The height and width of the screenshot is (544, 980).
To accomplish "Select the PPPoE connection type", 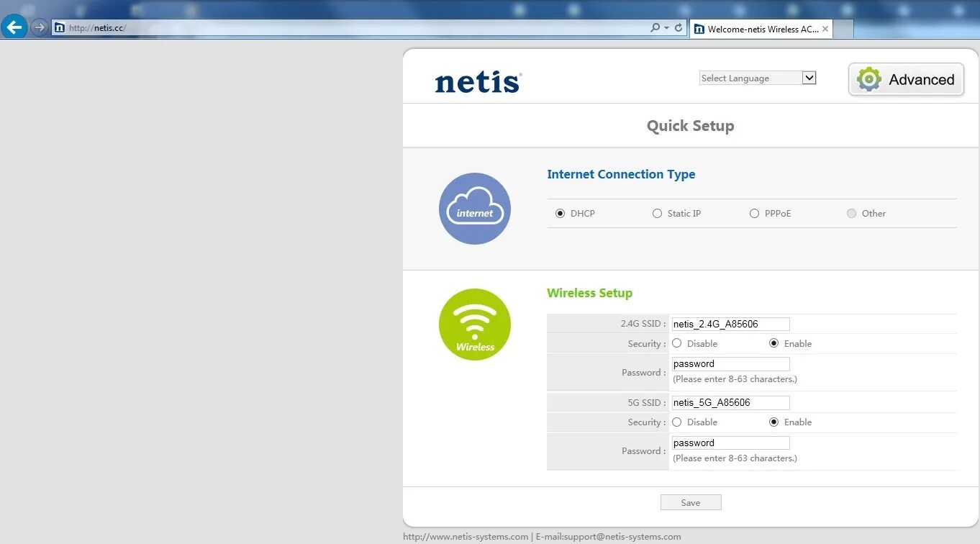I will (754, 214).
